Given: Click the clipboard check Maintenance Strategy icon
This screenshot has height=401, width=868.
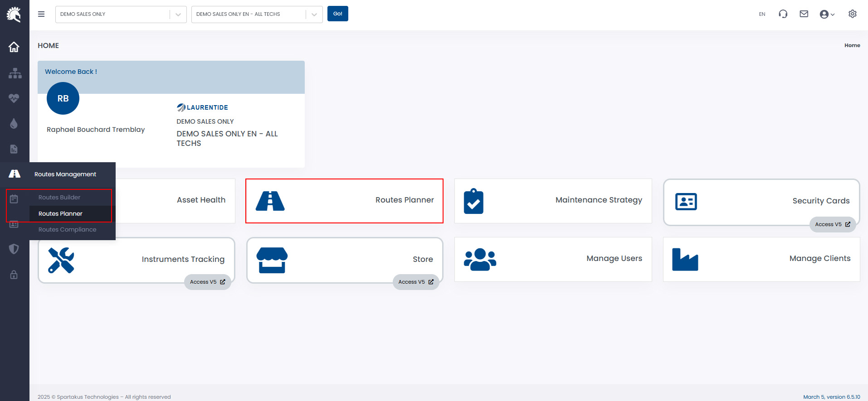Looking at the screenshot, I should tap(474, 201).
